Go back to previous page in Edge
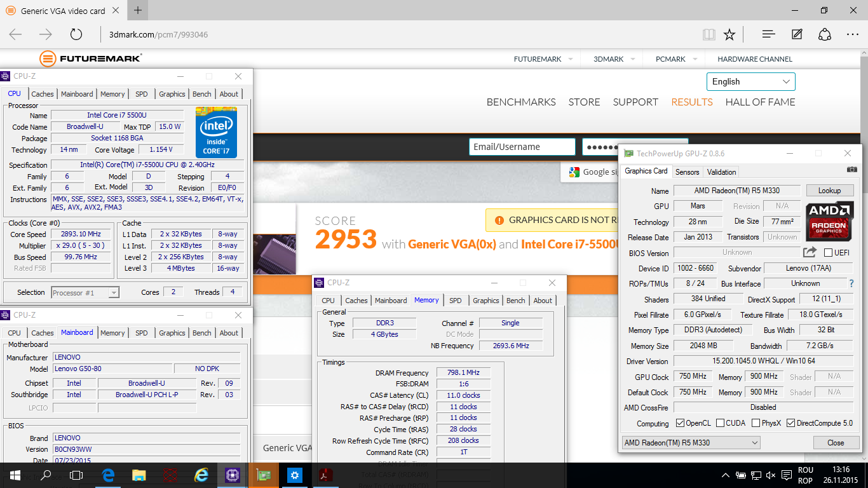 pyautogui.click(x=15, y=34)
